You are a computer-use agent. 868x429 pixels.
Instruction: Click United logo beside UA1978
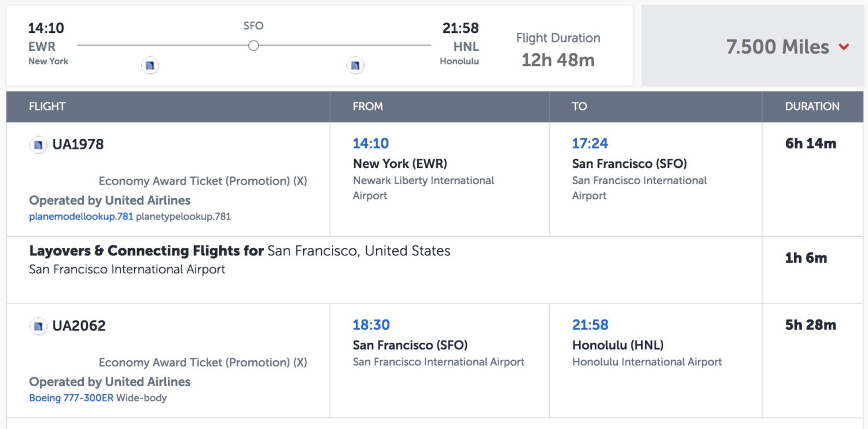click(x=38, y=145)
